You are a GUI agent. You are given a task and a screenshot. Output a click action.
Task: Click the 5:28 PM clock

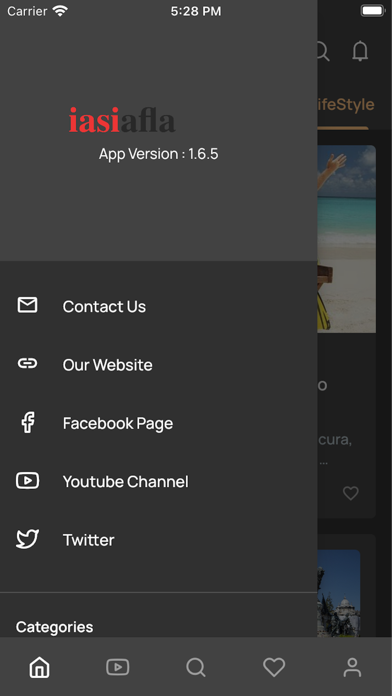196,11
